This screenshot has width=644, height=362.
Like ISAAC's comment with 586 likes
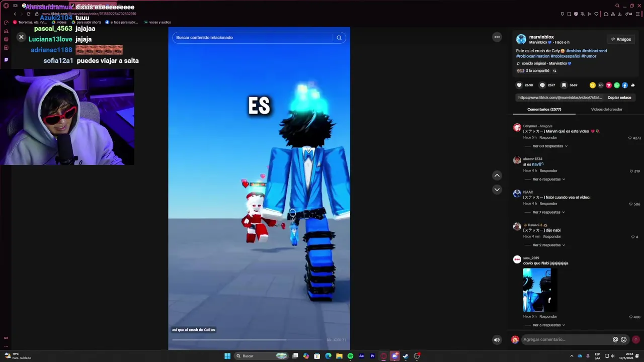pos(631,204)
